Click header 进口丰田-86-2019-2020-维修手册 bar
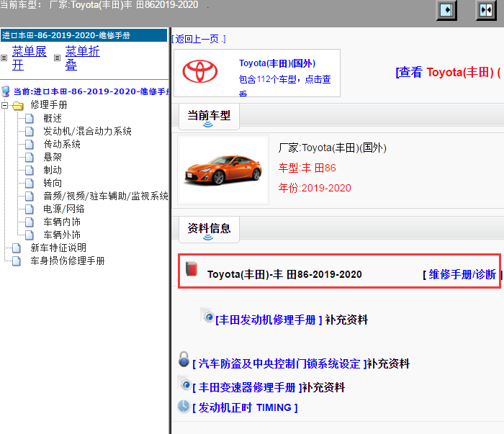The width and height of the screenshot is (504, 434). point(84,35)
